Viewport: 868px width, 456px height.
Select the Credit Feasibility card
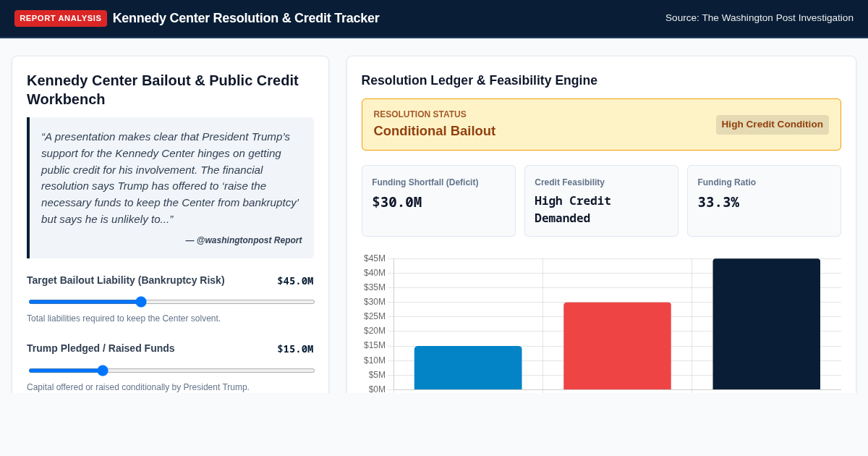pos(601,200)
